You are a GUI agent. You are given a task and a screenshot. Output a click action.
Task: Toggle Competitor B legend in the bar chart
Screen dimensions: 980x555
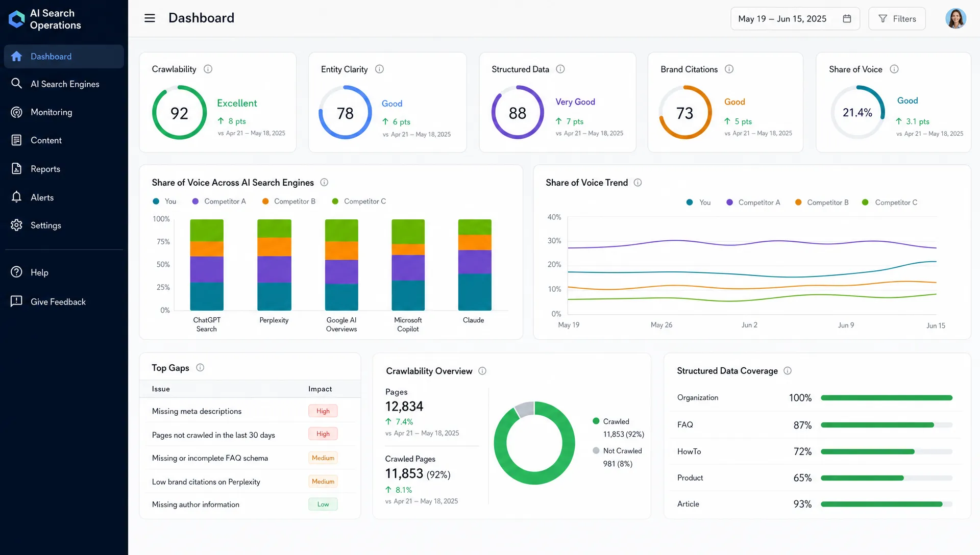(289, 201)
